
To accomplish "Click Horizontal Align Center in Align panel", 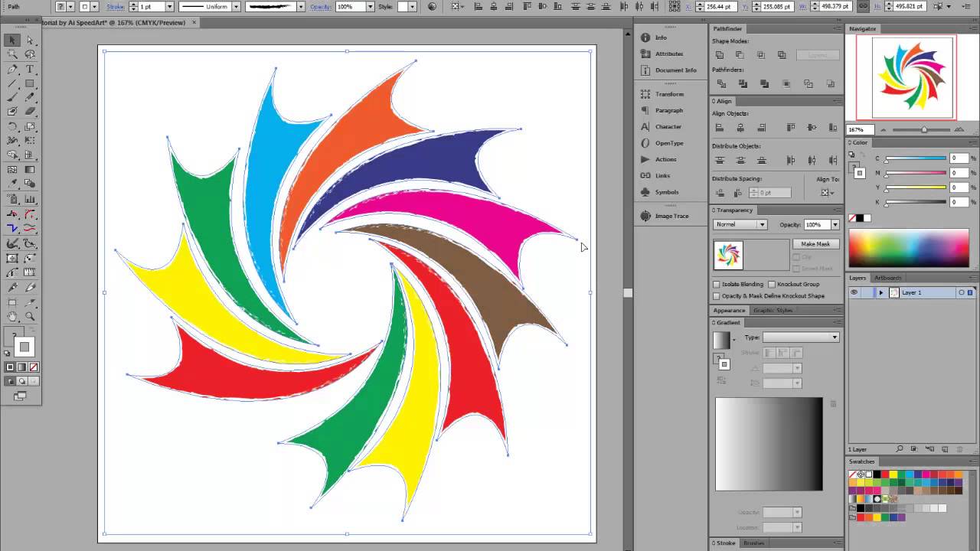I will click(x=740, y=127).
